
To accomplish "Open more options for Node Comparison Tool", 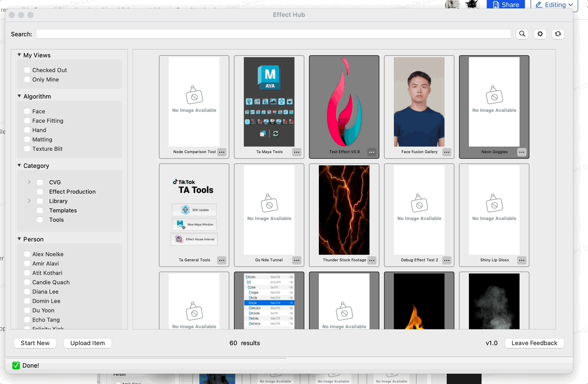I will [221, 152].
